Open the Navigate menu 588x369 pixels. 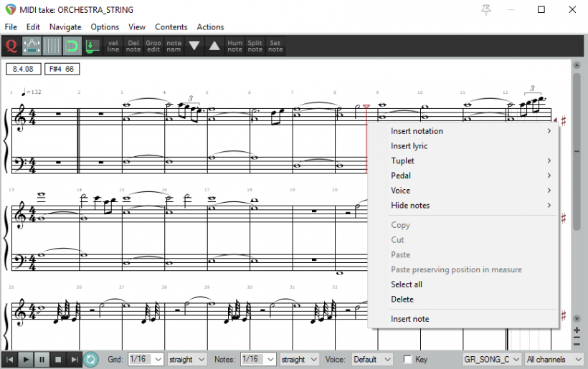tap(65, 27)
